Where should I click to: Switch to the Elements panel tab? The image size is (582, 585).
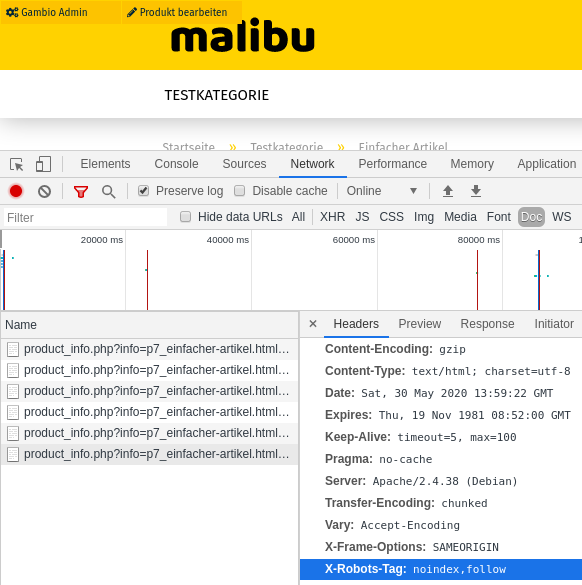click(x=105, y=164)
